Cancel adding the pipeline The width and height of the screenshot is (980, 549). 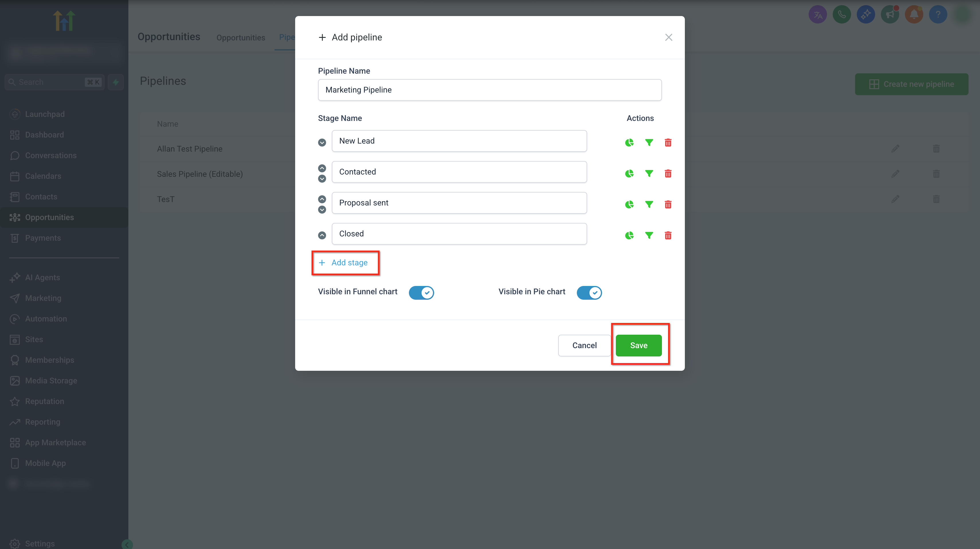tap(584, 346)
